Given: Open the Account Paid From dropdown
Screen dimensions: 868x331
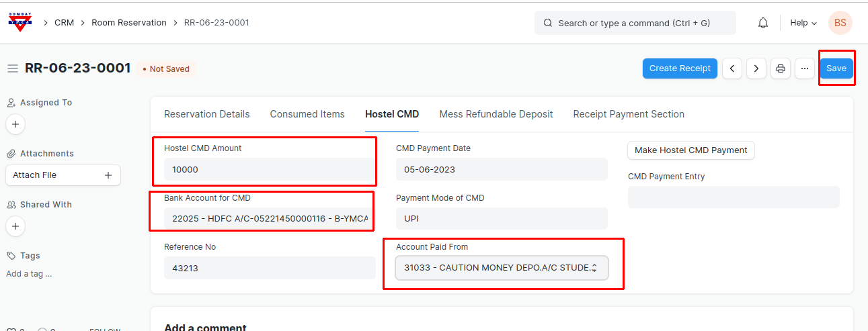Looking at the screenshot, I should [501, 267].
